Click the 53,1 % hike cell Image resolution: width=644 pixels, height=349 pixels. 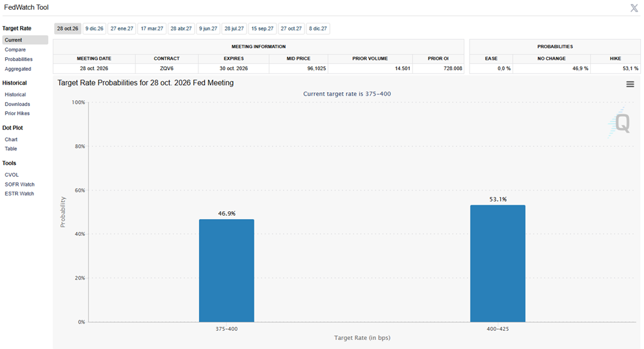coord(615,68)
